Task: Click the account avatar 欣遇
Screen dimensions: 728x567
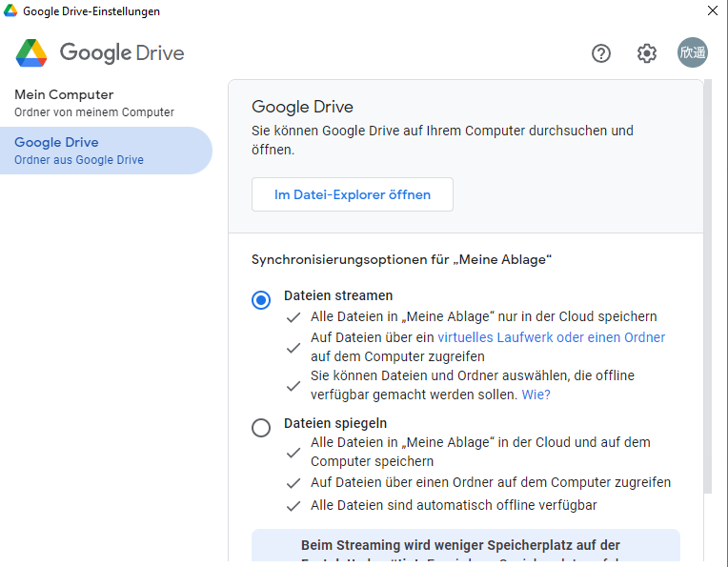Action: (x=693, y=53)
